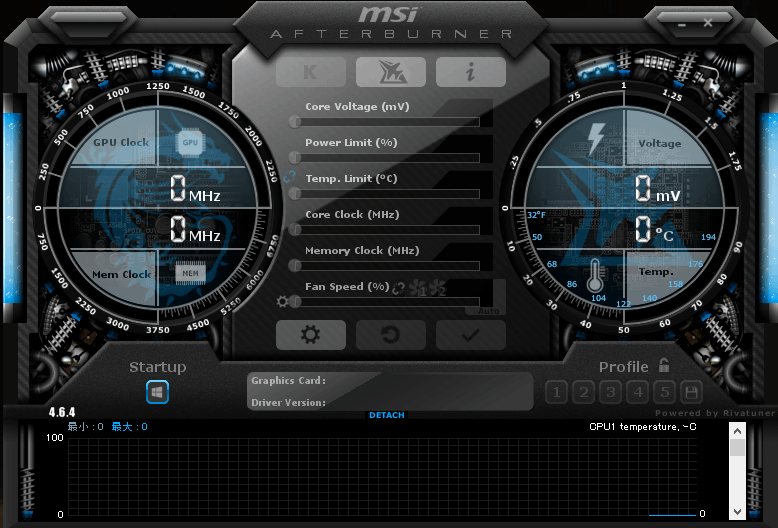Select fan 2 icon
778x528 pixels.
point(438,288)
